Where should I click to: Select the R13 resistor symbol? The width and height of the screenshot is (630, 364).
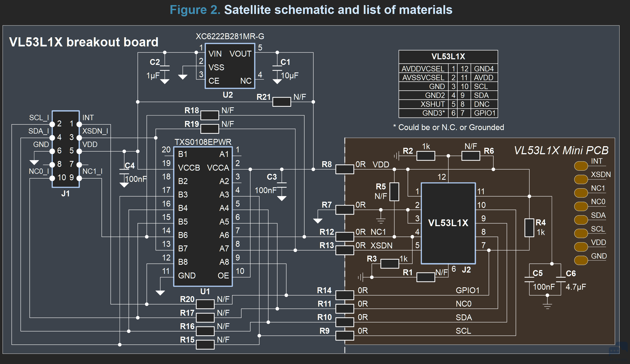click(345, 250)
